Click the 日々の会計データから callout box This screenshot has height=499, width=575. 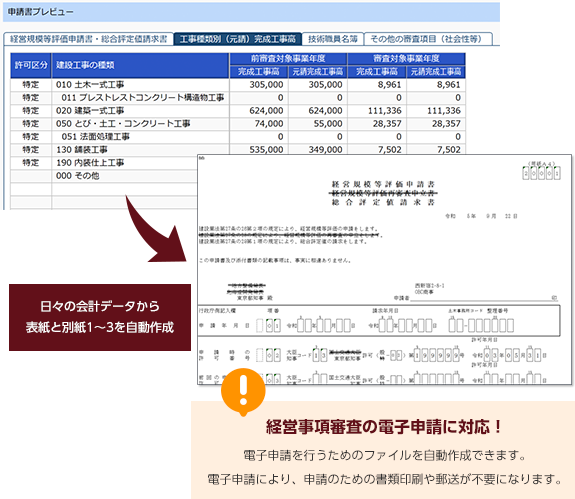point(100,317)
